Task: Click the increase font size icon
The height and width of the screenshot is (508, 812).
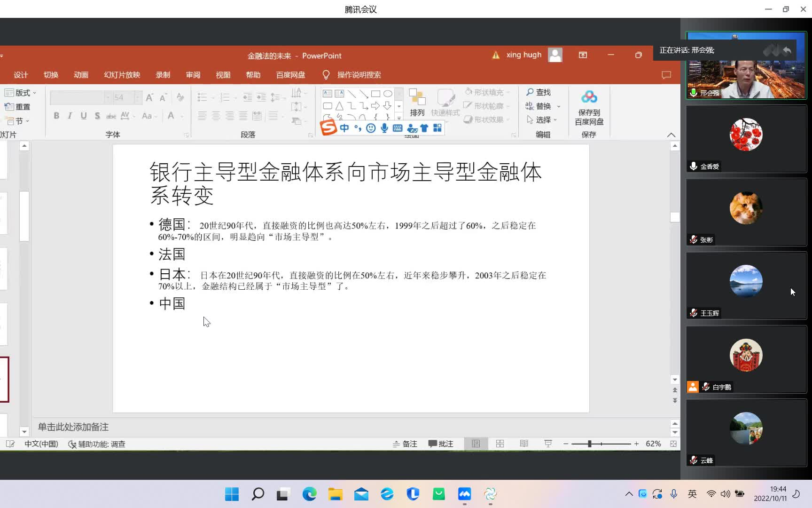Action: pyautogui.click(x=149, y=97)
